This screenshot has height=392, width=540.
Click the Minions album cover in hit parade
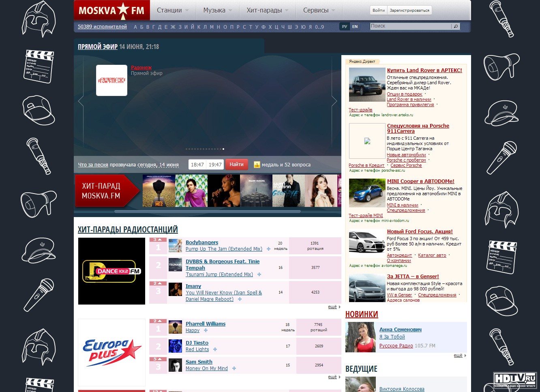click(x=159, y=191)
